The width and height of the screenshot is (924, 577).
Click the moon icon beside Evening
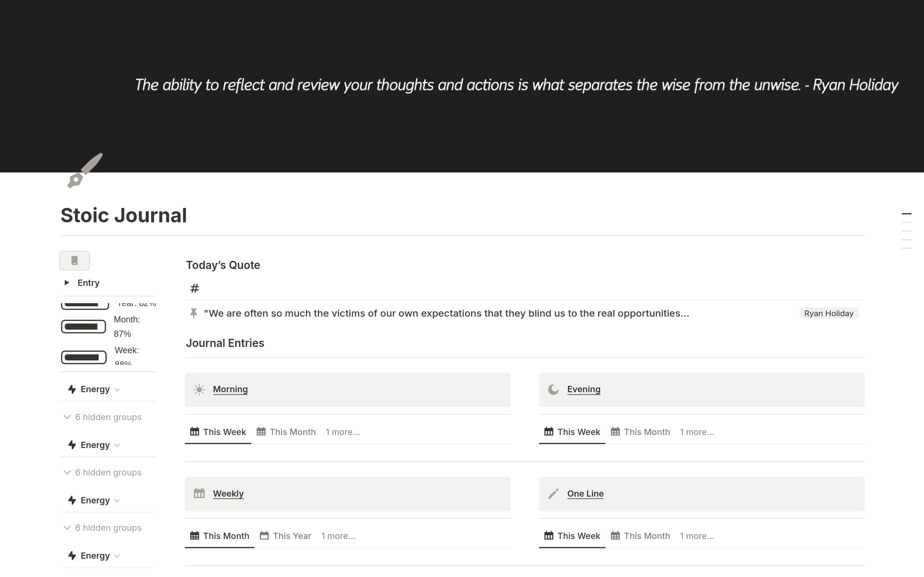[x=553, y=389]
